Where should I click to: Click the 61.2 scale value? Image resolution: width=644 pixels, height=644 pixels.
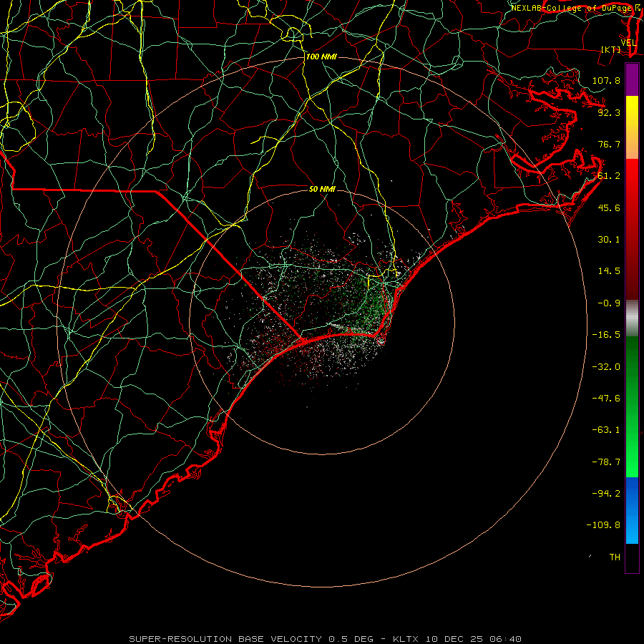click(609, 176)
